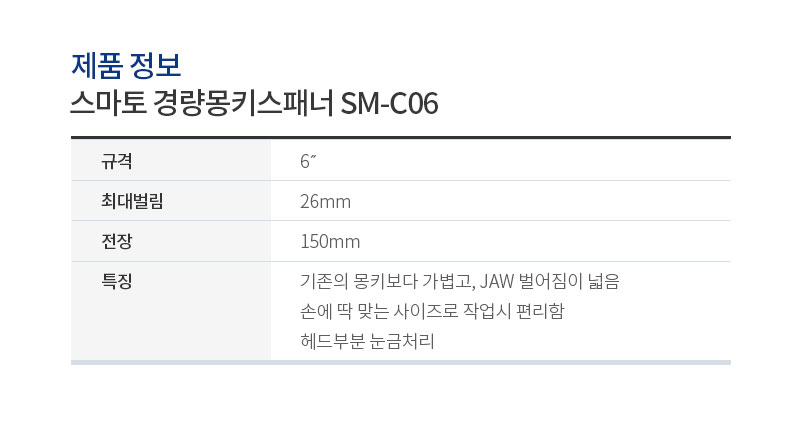800x435 pixels.
Task: Click the 제품 정보 heading
Action: 126,66
